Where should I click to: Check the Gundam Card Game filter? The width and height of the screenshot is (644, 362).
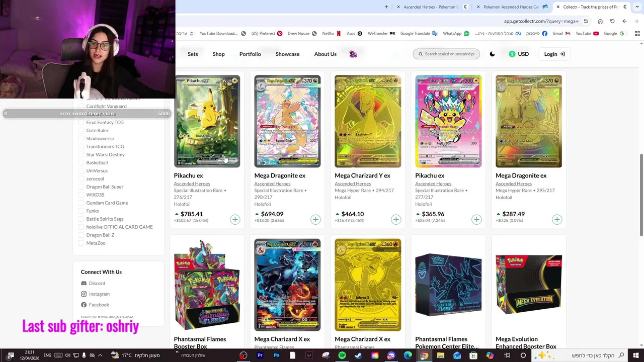[82, 203]
